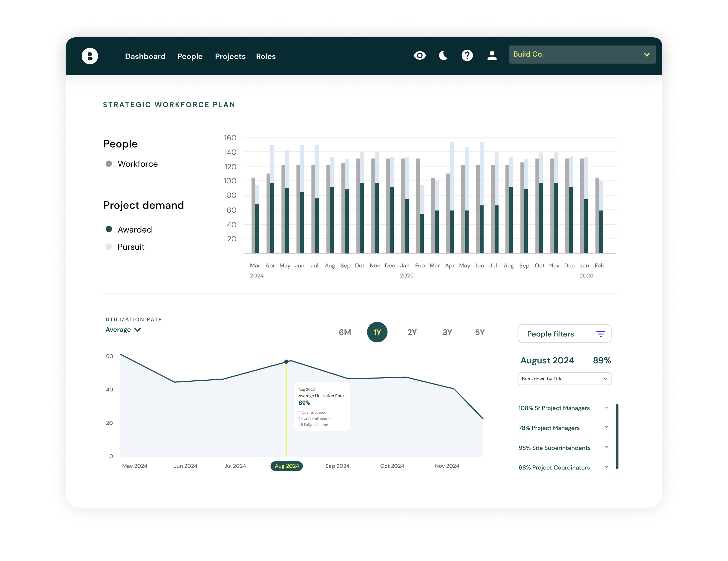Image resolution: width=728 pixels, height=561 pixels.
Task: Expand the Site Superintendents row
Action: click(606, 447)
